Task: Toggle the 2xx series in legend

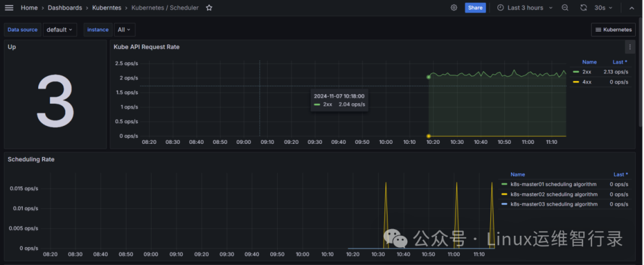Action: tap(587, 72)
